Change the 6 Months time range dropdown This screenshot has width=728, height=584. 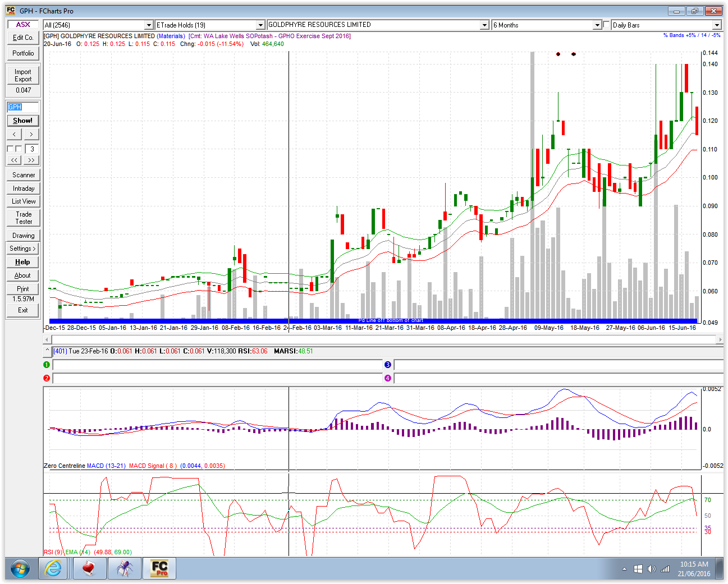(x=597, y=25)
